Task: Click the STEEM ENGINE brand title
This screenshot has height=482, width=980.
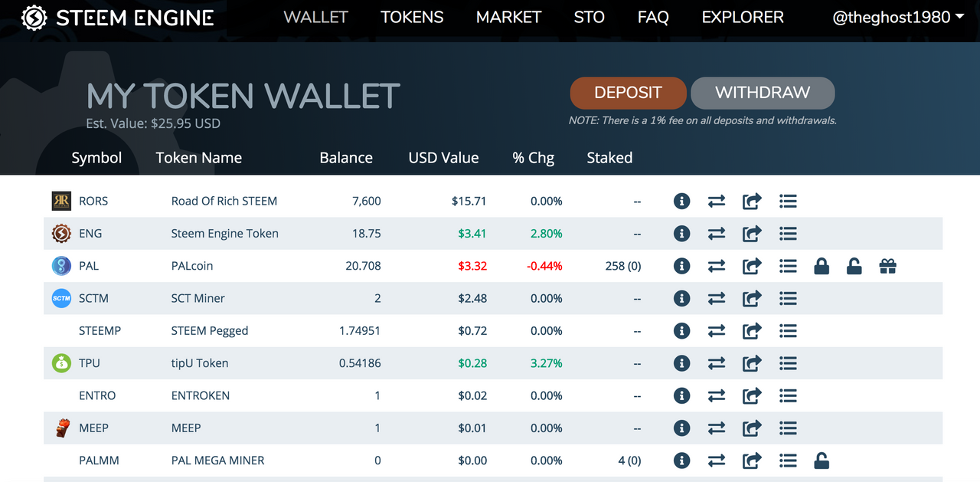Action: coord(136,18)
